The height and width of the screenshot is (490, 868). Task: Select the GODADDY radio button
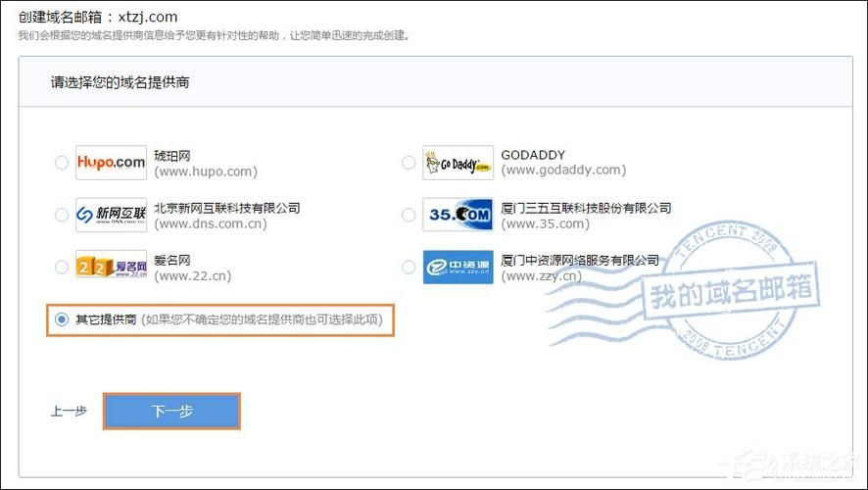[x=409, y=163]
